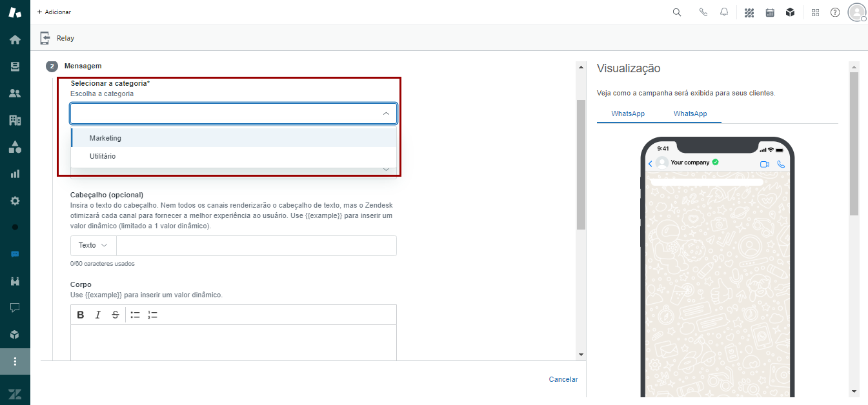Open the Texto header type dropdown

tap(93, 246)
